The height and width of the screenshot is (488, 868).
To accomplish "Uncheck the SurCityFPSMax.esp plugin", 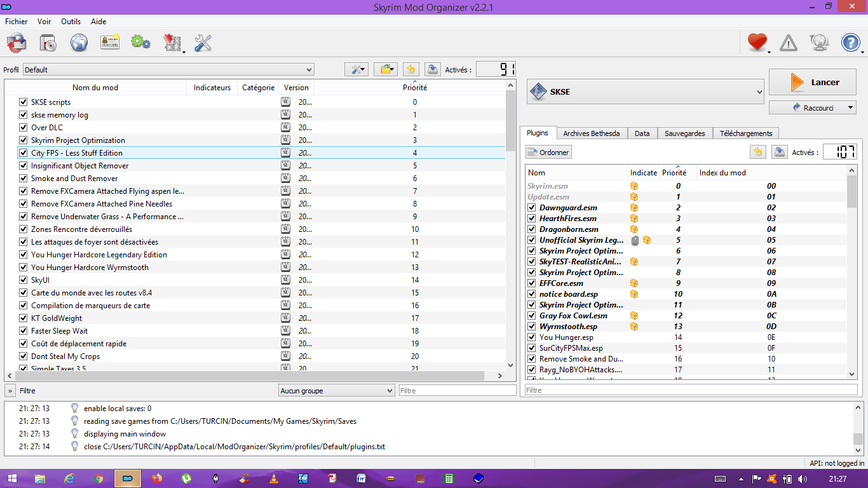I will click(532, 348).
